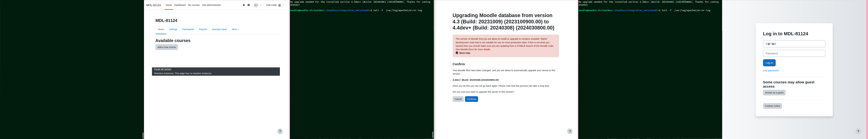Click the Confirm heading on upgrade page
868x139 pixels.
[x=459, y=64]
